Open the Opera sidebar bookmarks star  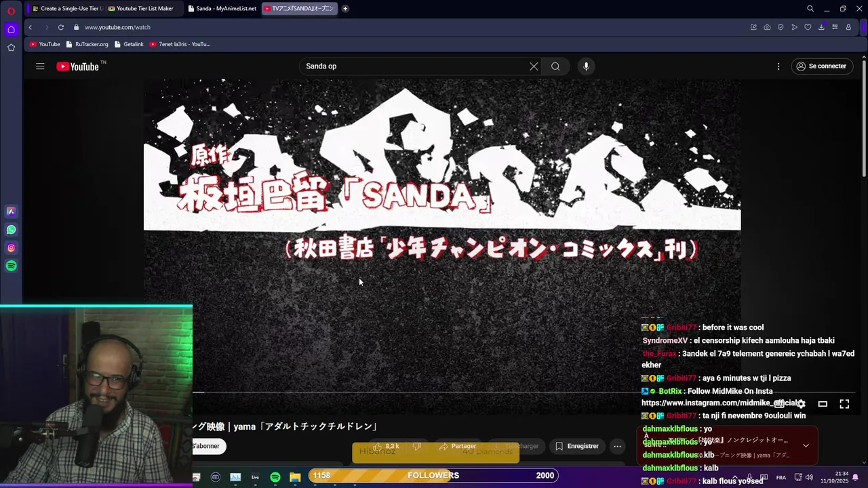pos(11,47)
